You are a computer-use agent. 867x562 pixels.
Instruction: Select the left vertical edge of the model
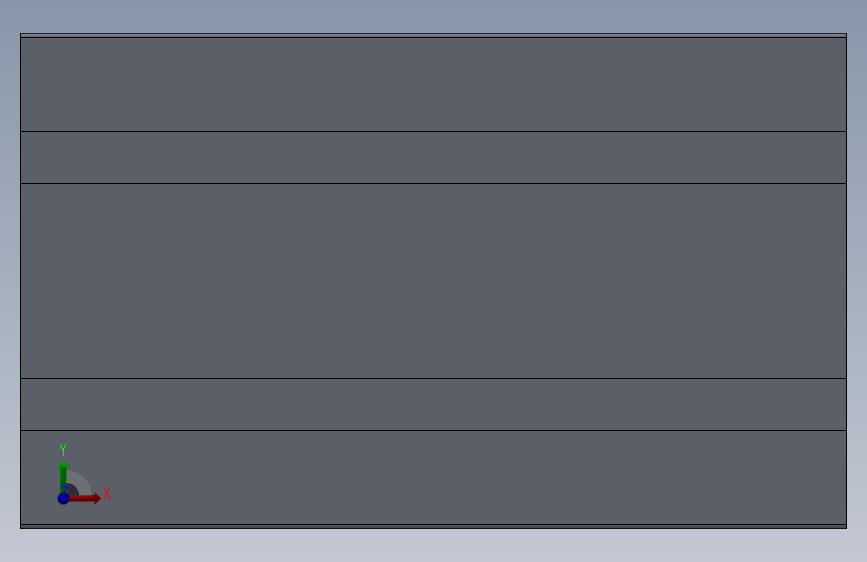20,280
